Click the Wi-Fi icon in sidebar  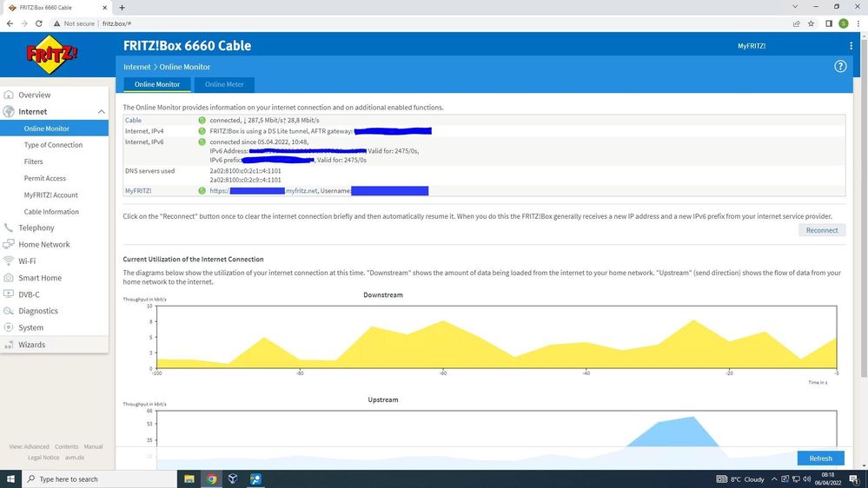(x=10, y=260)
